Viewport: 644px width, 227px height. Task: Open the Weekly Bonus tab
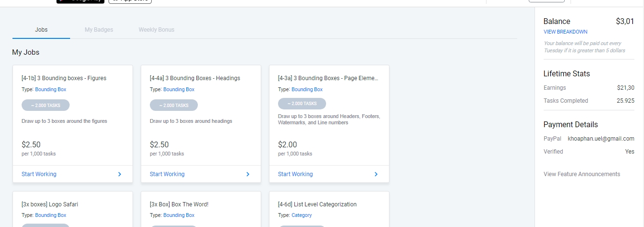point(157,30)
